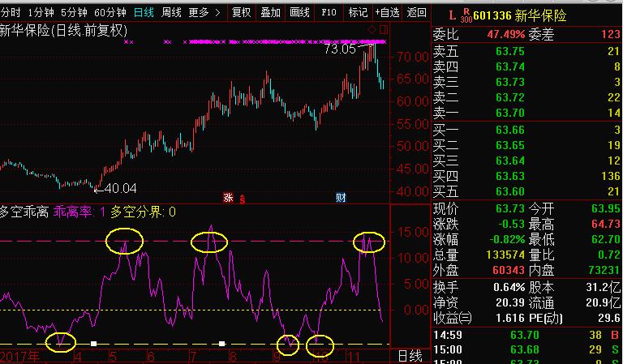Viewport: 623px width, 364px height.
Task: Click the blue 财 financial marker
Action: click(x=341, y=197)
